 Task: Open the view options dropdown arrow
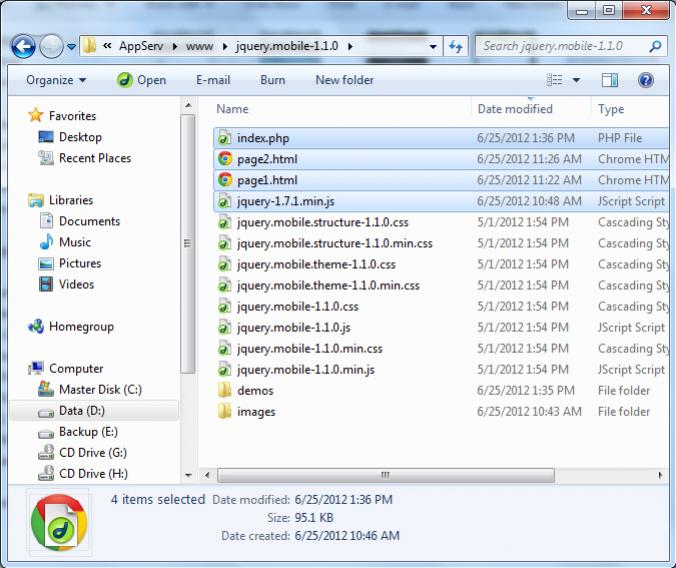pyautogui.click(x=576, y=80)
